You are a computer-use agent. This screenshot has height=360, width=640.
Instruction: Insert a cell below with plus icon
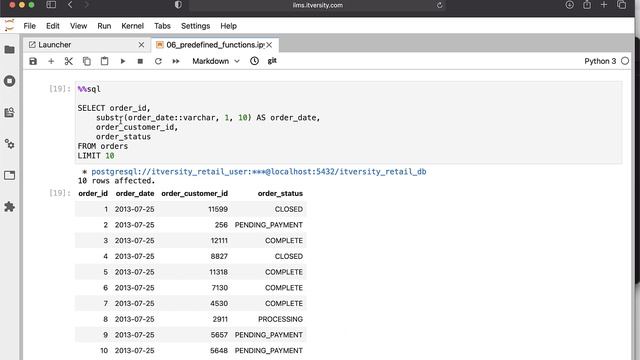51,61
